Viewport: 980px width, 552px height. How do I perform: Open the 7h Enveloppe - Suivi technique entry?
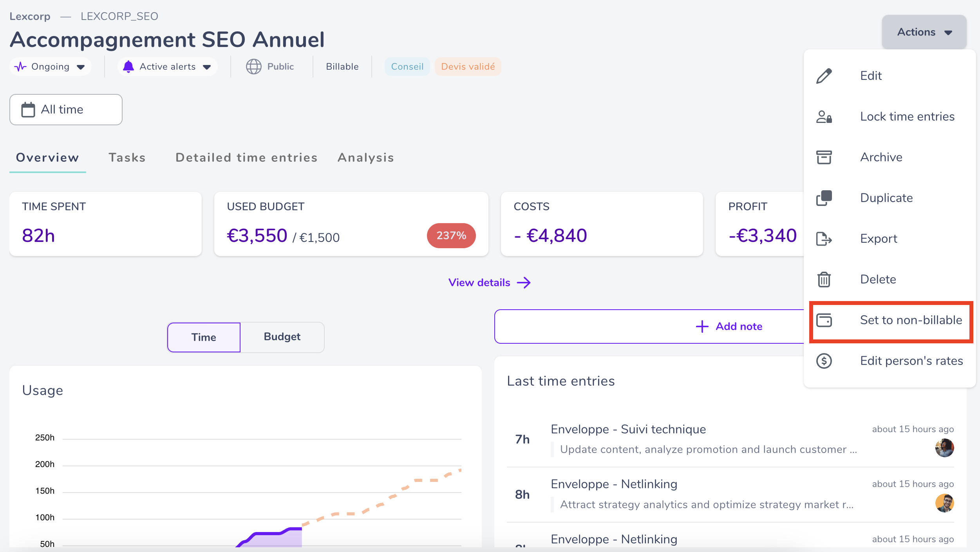pyautogui.click(x=730, y=439)
